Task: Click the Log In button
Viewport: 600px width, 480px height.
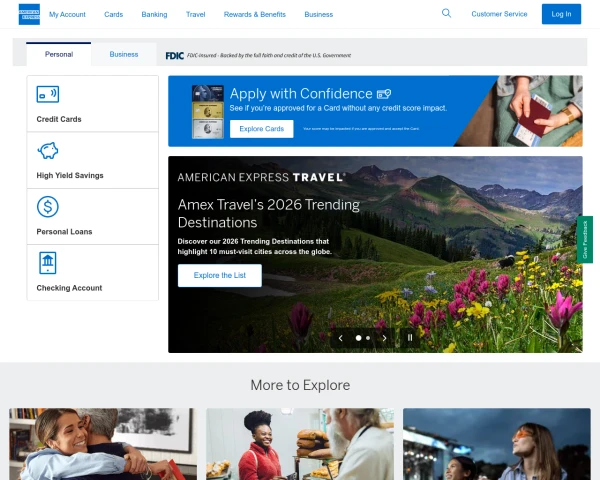Action: 561,14
